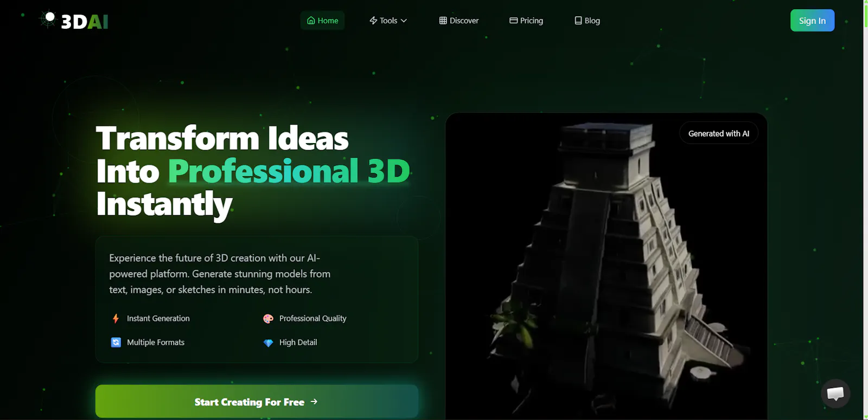The width and height of the screenshot is (868, 420).
Task: Click the Professional Quality palette icon
Action: tap(268, 319)
